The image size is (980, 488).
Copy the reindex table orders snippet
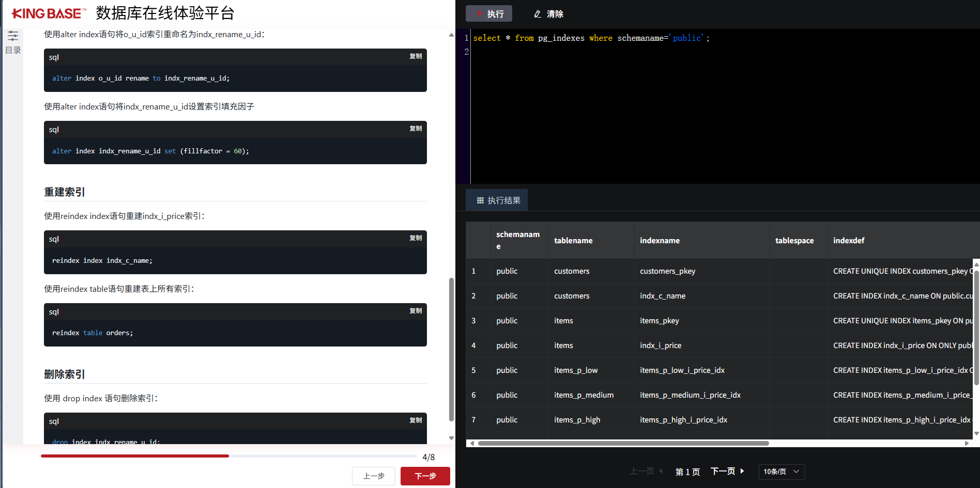(x=416, y=311)
